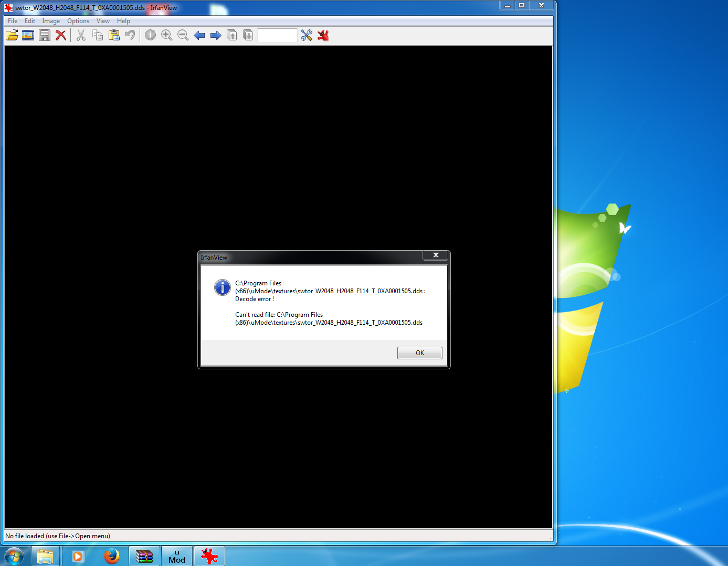This screenshot has width=728, height=566.
Task: Select the Cut scissors icon
Action: click(x=81, y=35)
